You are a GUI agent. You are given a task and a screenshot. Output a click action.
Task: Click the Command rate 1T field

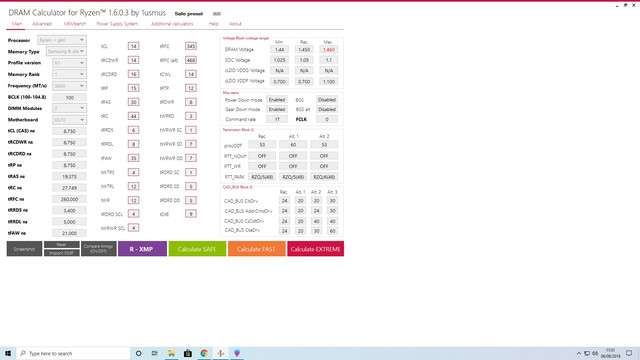(x=277, y=119)
